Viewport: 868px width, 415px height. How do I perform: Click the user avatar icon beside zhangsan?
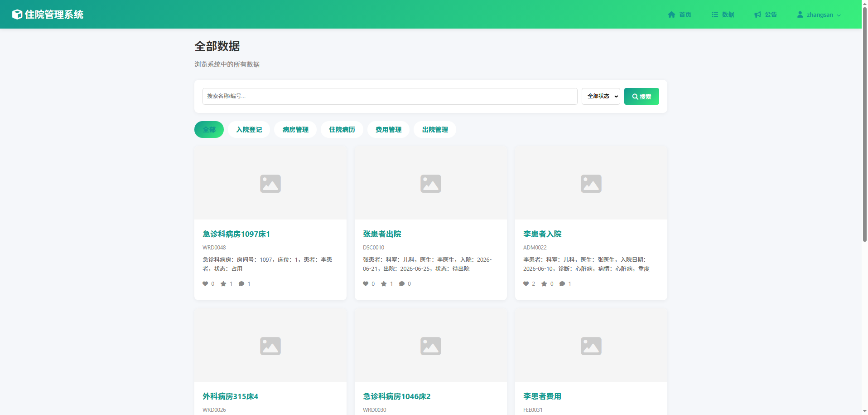click(800, 15)
